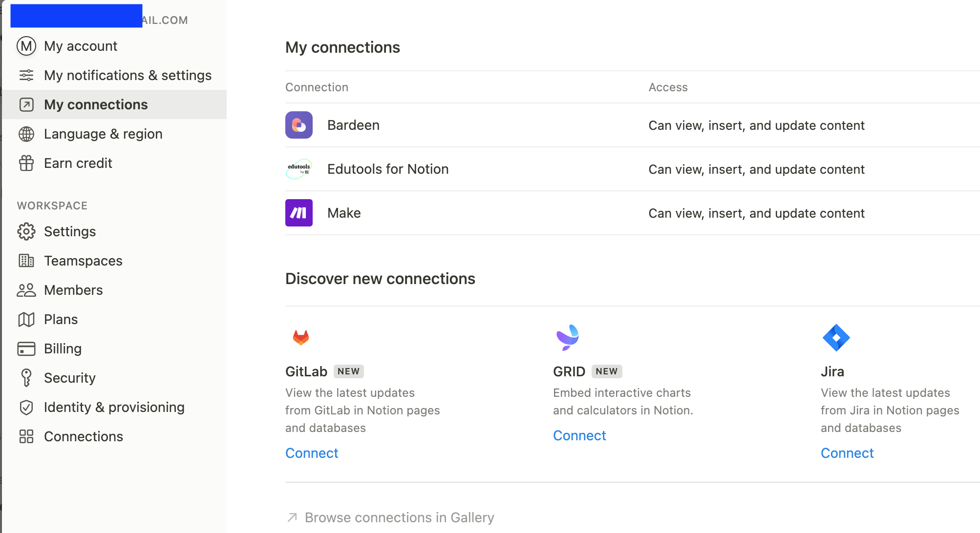Click Edutools' access permission text
980x533 pixels.
(756, 169)
